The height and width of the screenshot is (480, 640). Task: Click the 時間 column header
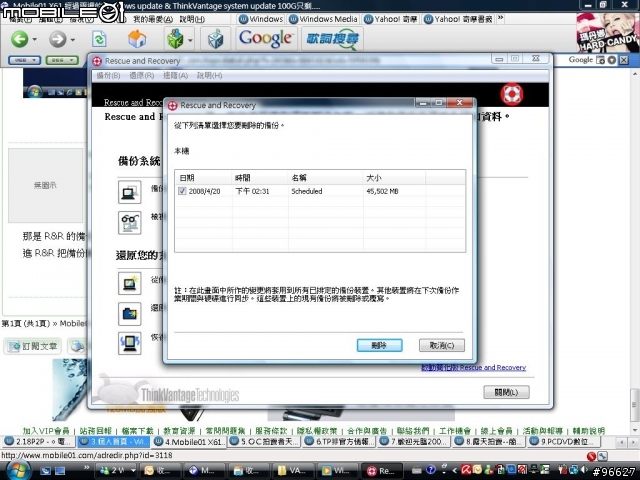pos(260,178)
